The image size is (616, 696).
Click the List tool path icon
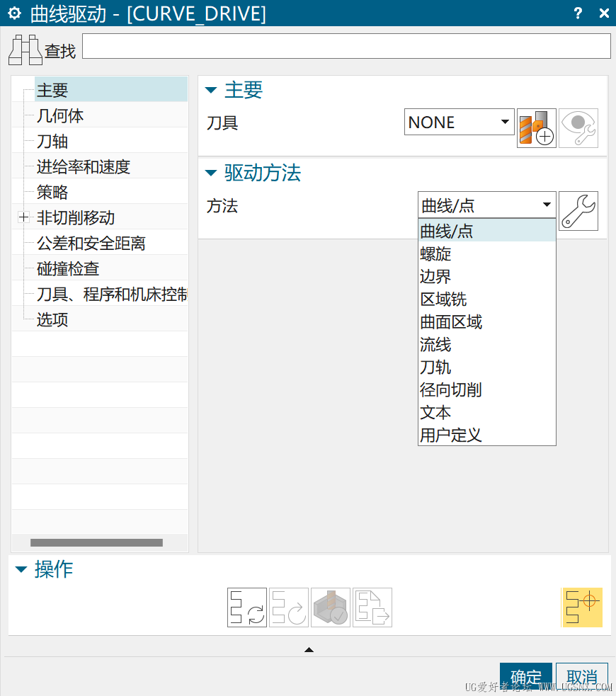click(x=372, y=607)
